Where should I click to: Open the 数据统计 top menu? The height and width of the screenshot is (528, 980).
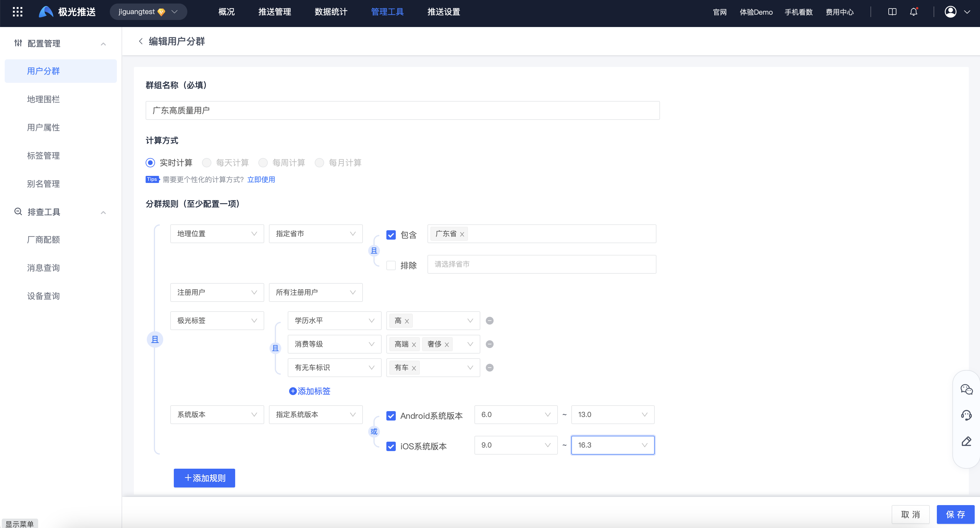[331, 12]
